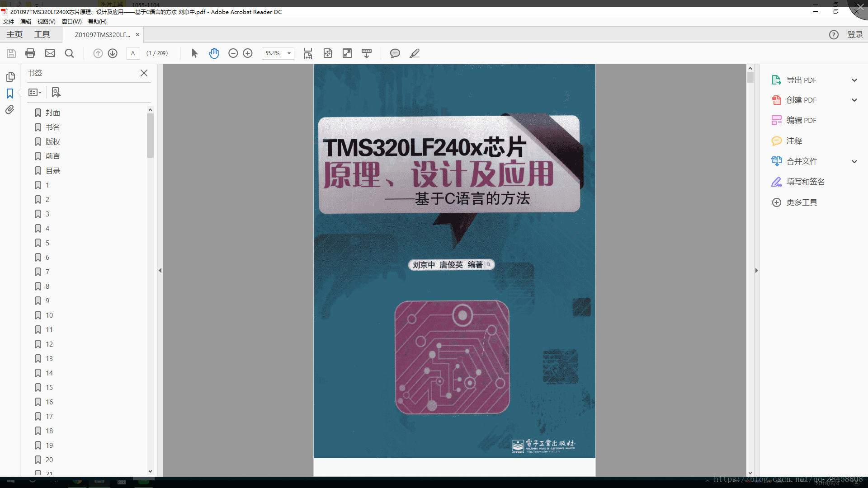This screenshot has height=488, width=868.
Task: Open the Find text magnifier icon
Action: click(x=69, y=53)
